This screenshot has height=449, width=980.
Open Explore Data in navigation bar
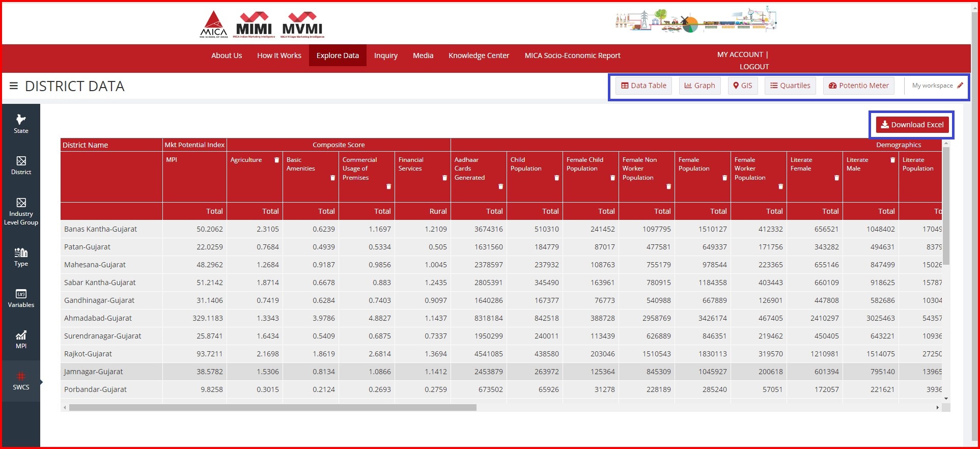pos(338,55)
